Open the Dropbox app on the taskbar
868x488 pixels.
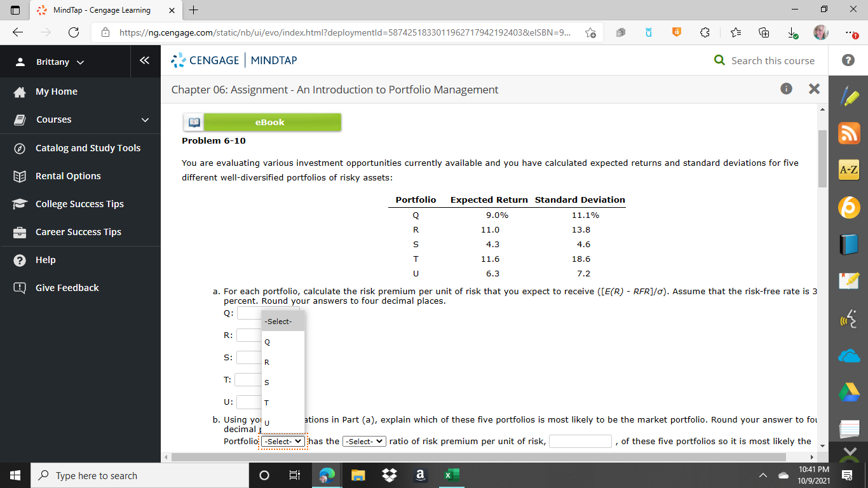[389, 475]
